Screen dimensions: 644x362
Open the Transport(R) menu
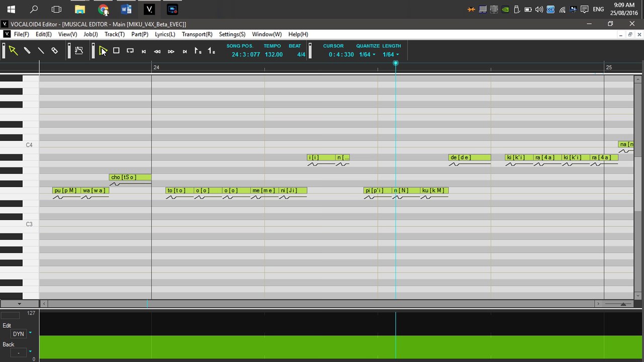pyautogui.click(x=197, y=34)
